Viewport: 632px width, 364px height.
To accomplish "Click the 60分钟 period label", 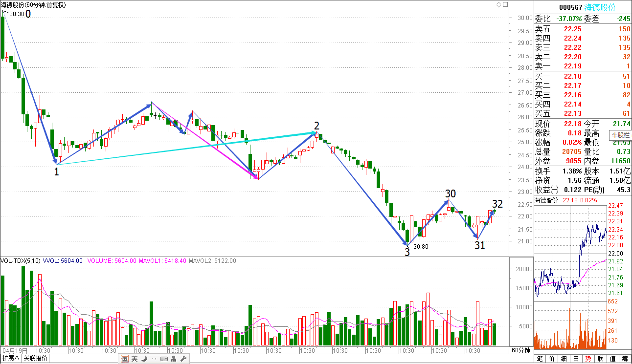I will (521, 350).
